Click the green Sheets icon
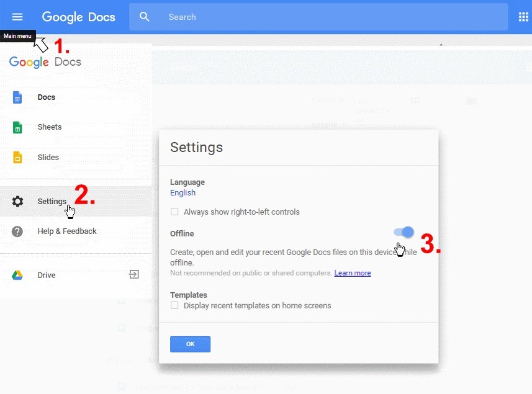 [x=17, y=127]
